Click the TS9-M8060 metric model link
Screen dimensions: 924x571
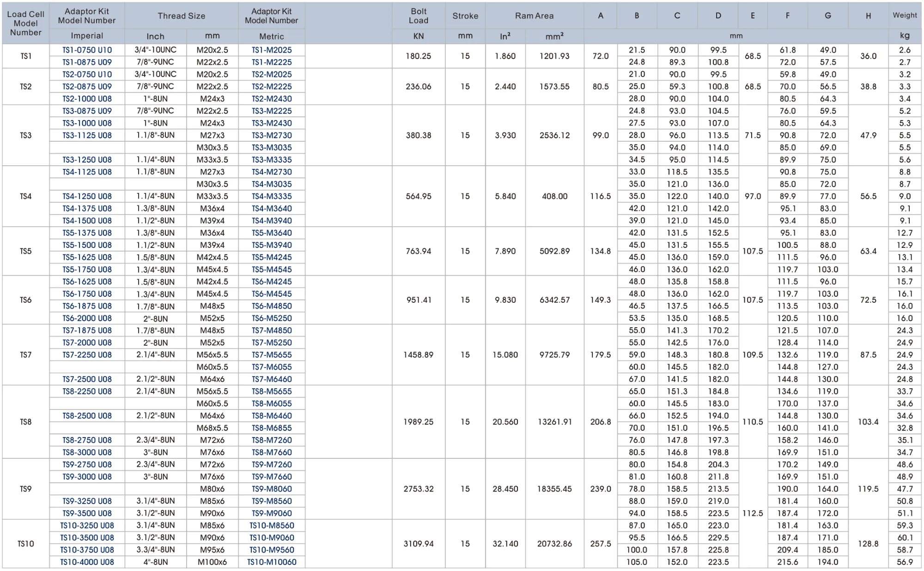[x=272, y=489]
